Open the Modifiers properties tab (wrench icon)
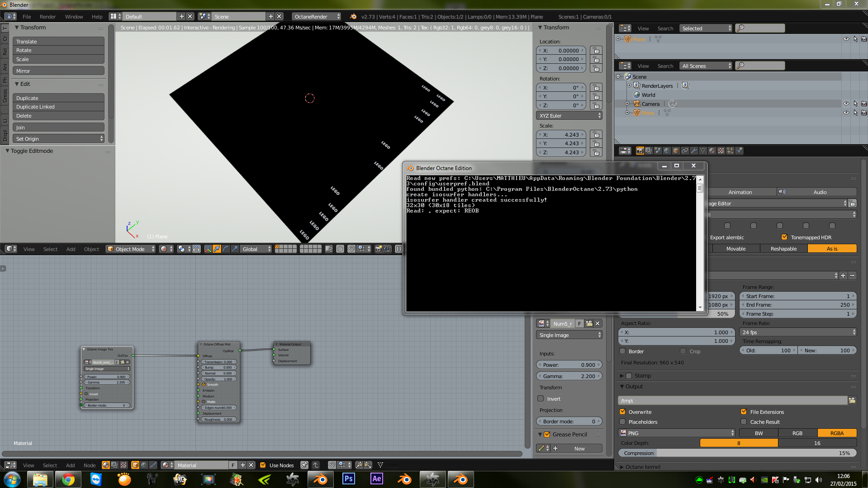This screenshot has height=488, width=868. [694, 151]
